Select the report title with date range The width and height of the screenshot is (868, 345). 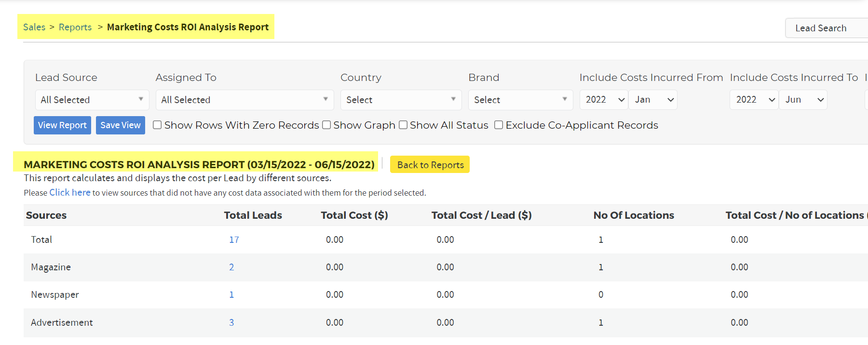click(199, 164)
